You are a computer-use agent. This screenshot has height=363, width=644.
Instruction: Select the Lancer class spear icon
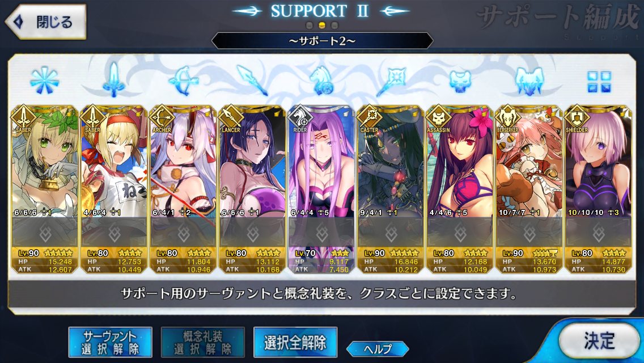(x=252, y=81)
